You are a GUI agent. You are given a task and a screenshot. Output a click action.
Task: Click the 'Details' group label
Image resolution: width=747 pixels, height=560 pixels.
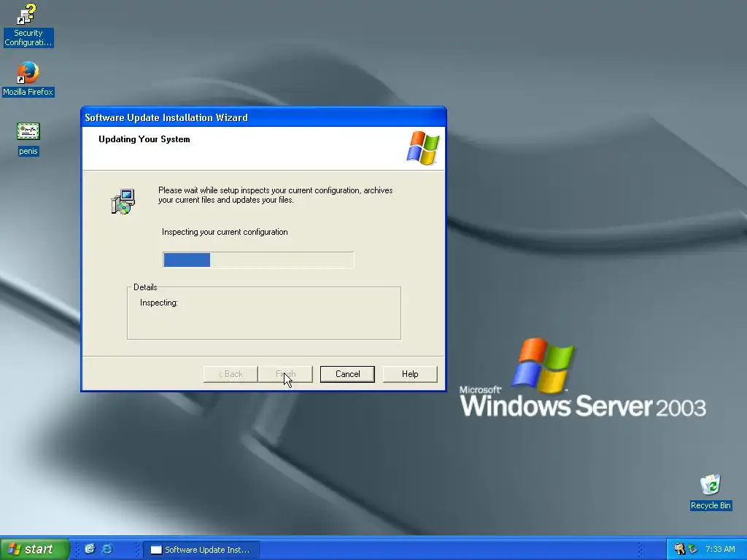click(x=145, y=287)
